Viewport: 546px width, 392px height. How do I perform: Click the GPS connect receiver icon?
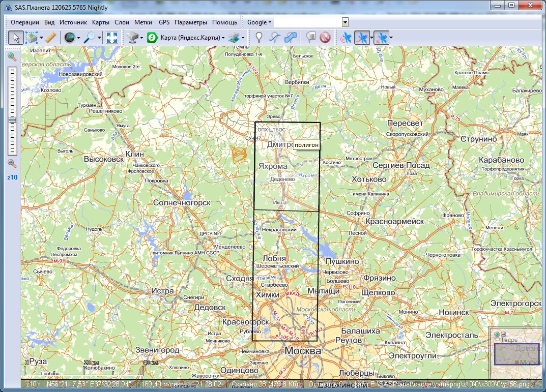[x=347, y=38]
